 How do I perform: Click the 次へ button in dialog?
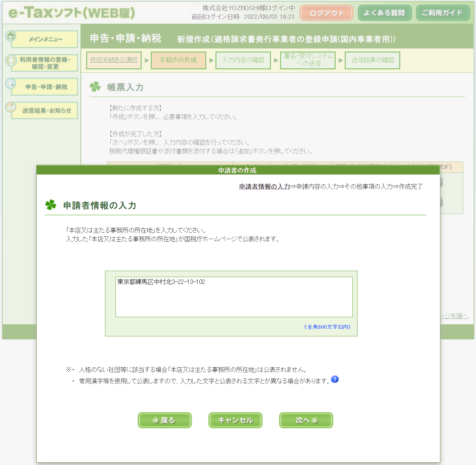pos(306,420)
